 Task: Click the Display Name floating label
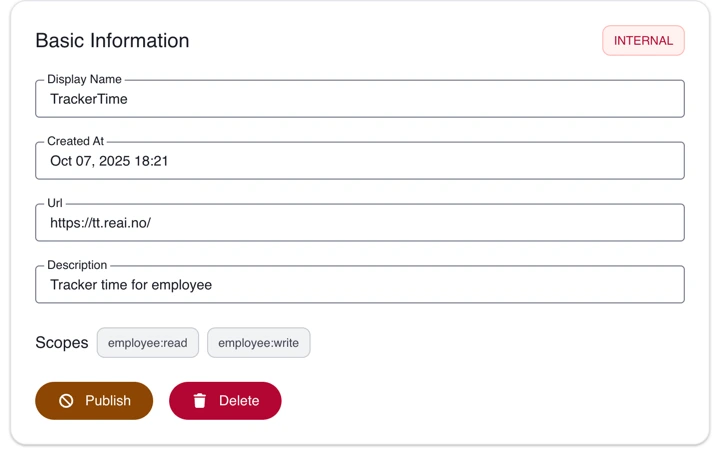click(84, 79)
